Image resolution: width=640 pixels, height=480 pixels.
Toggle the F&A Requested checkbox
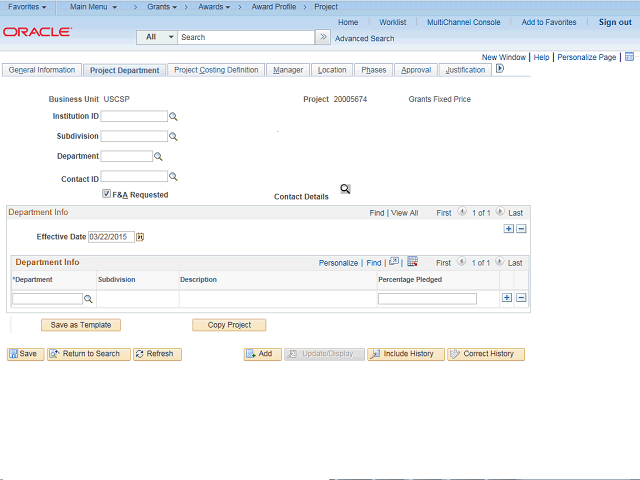click(107, 194)
